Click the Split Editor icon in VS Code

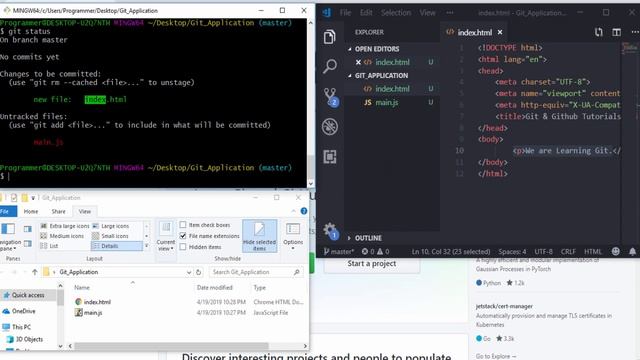click(616, 32)
